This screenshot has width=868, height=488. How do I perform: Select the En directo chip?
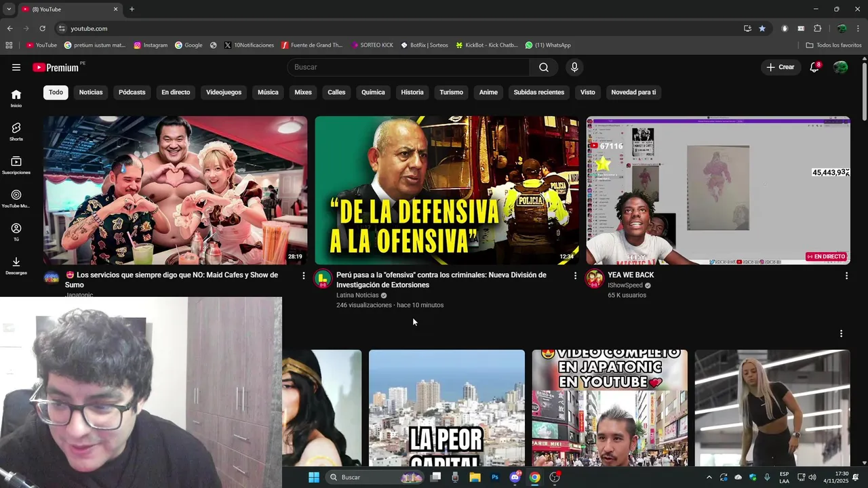(x=176, y=92)
